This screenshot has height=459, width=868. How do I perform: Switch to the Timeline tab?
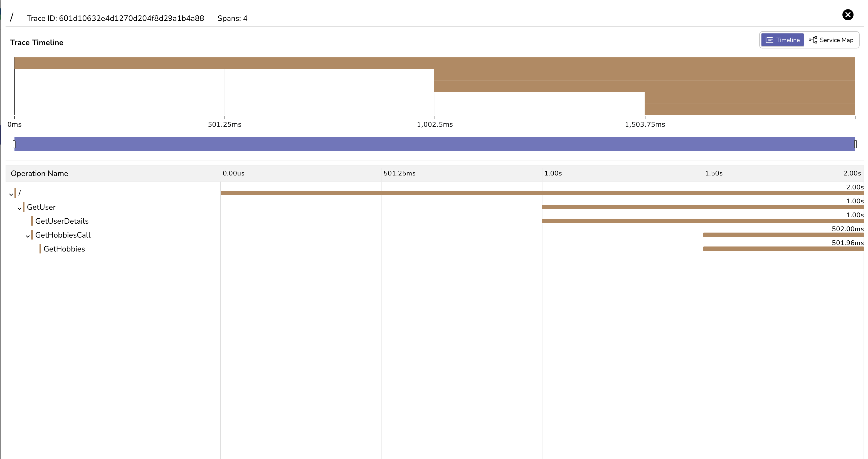(x=782, y=40)
